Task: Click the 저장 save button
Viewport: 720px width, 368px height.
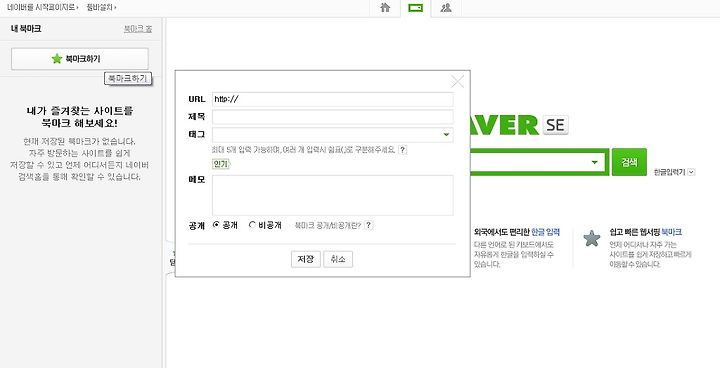Action: tap(306, 259)
